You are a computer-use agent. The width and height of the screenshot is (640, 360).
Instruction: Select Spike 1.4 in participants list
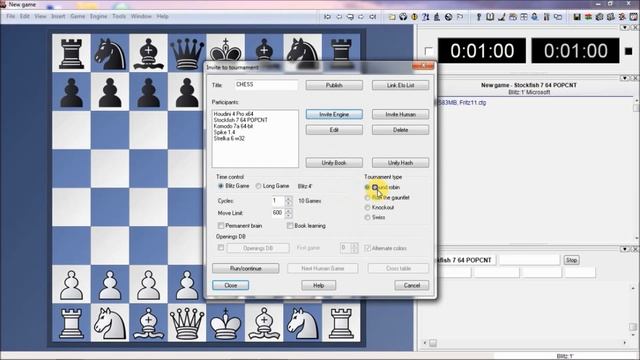pos(224,132)
